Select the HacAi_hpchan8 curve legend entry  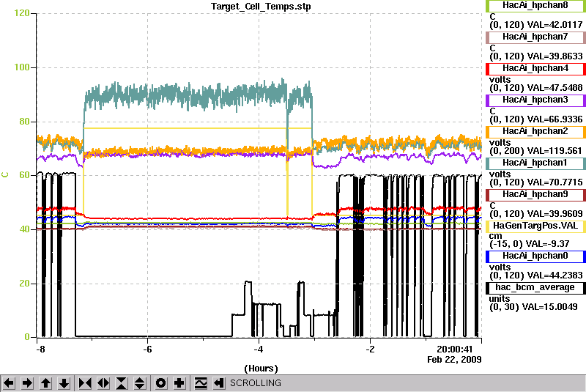click(x=535, y=6)
